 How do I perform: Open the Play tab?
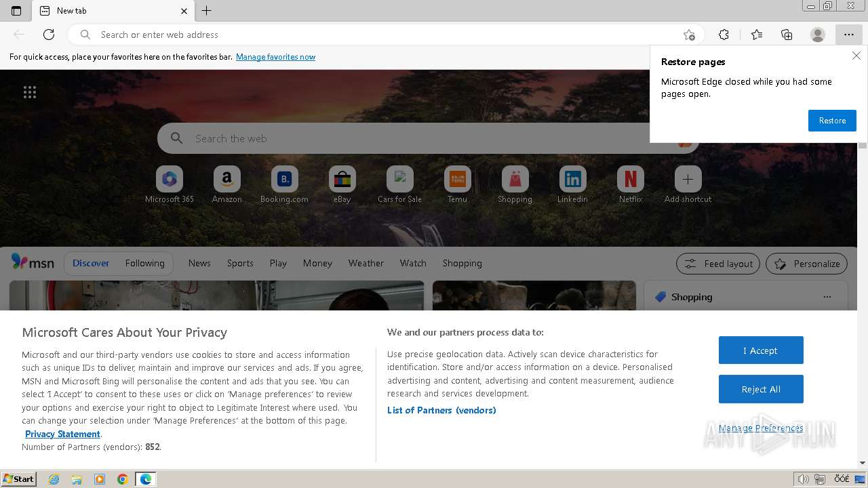[x=278, y=263]
